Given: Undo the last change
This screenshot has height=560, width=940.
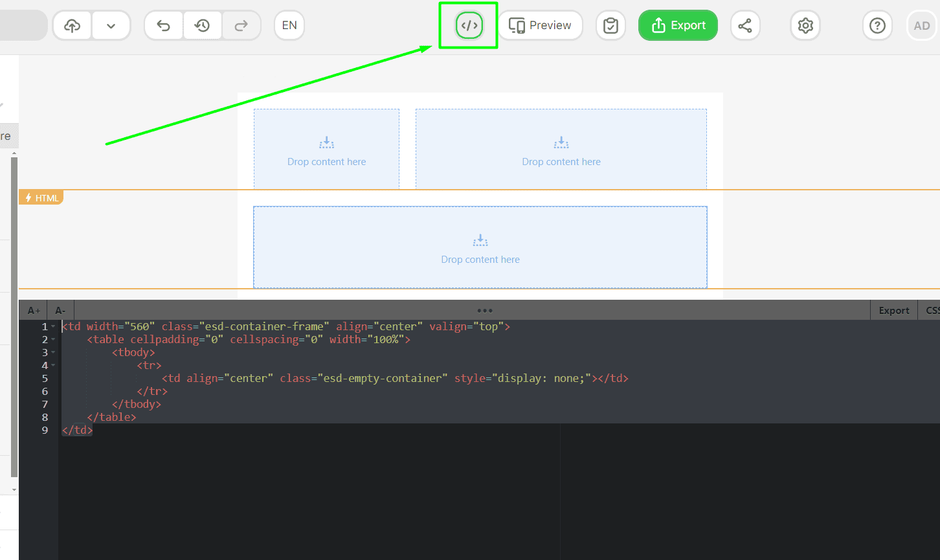Looking at the screenshot, I should [x=163, y=25].
